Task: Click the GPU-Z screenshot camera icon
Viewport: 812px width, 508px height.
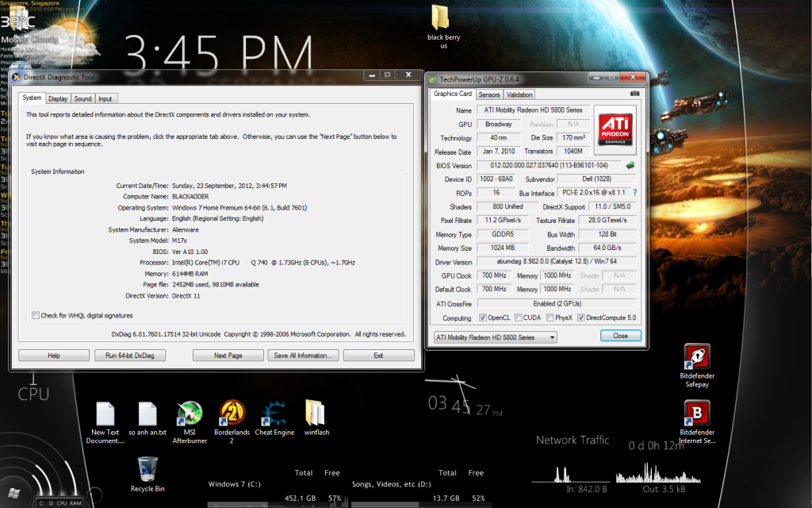Action: [634, 94]
